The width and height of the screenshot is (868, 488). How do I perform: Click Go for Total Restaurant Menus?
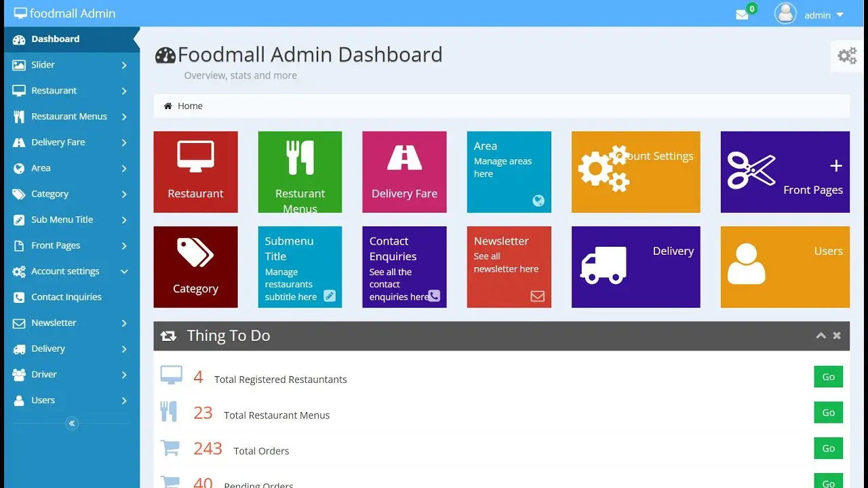coord(829,412)
